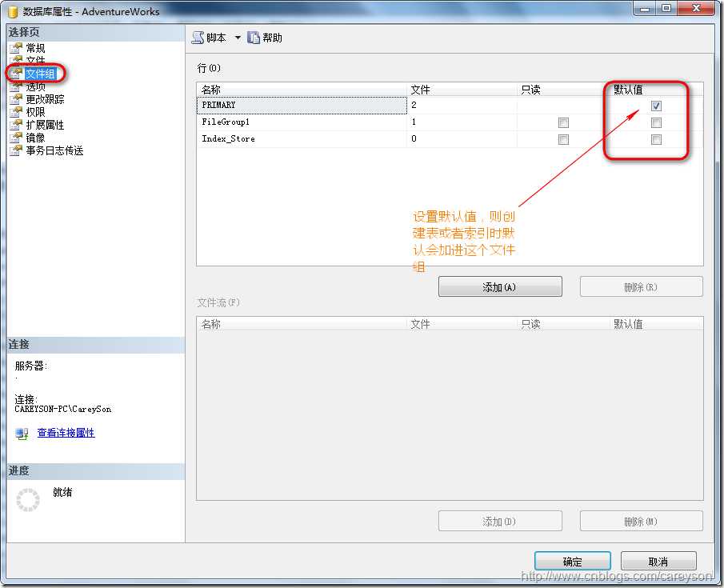Click the 就绪 progress spinner
Screen dimensions: 724x588
pos(28,499)
